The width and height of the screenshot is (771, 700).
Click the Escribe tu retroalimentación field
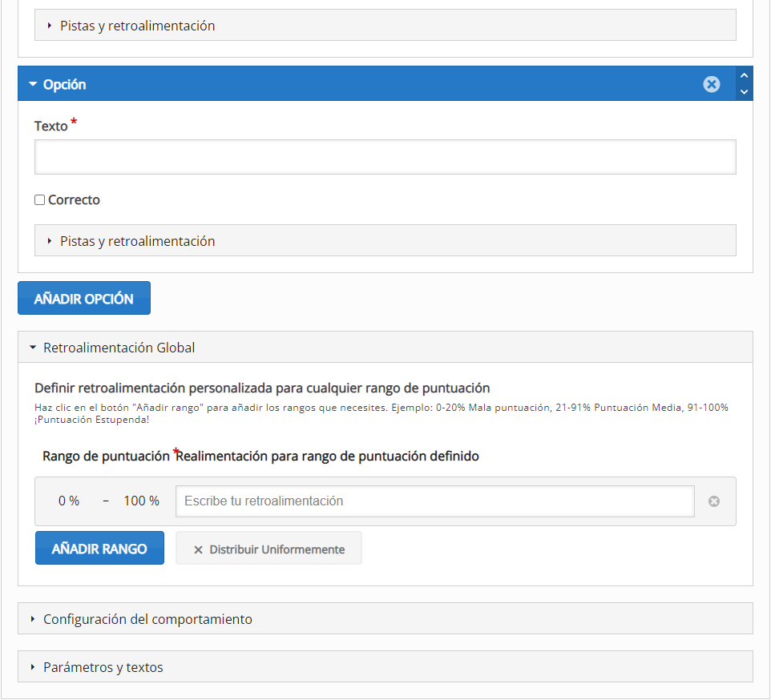[434, 501]
